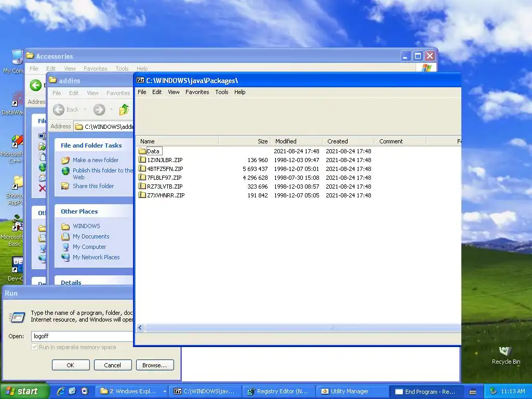The image size is (532, 399).
Task: Open the File menu in addins window
Action: click(57, 93)
